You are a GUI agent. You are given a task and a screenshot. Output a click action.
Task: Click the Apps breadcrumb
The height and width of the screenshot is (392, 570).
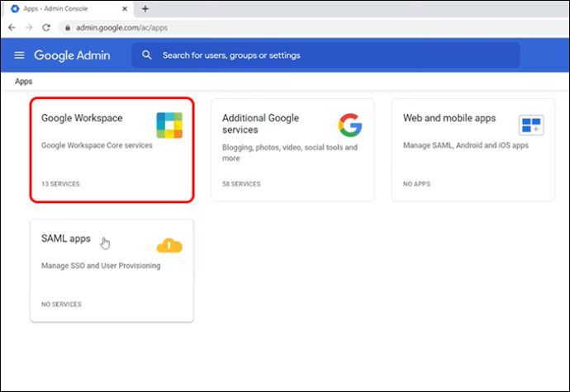click(24, 82)
